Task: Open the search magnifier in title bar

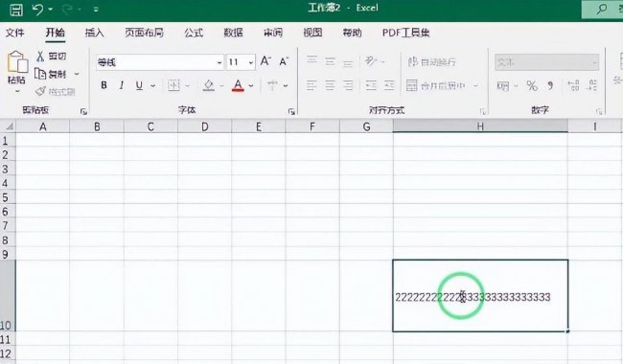Action: pos(602,9)
